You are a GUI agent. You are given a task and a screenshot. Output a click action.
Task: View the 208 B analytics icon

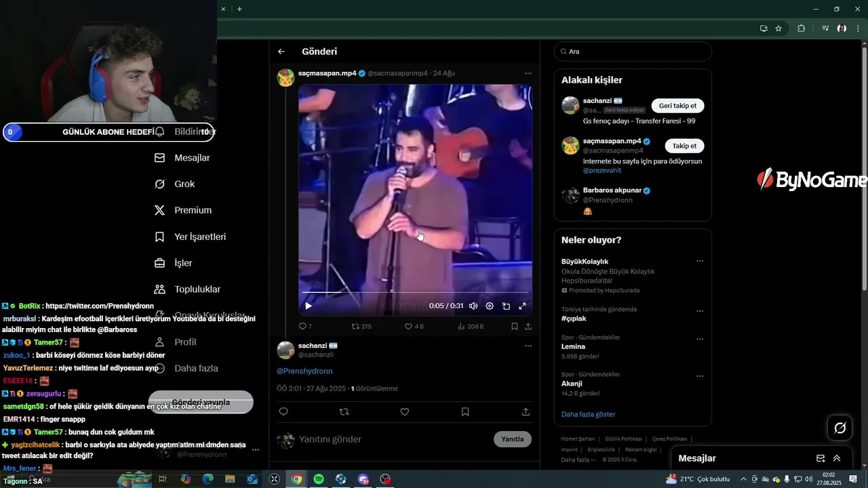471,326
